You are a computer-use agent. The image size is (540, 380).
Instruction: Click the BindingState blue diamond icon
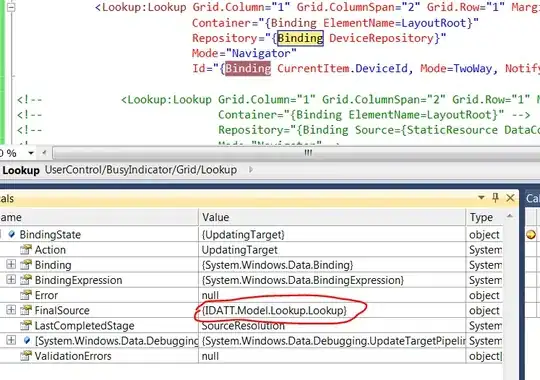pos(12,234)
